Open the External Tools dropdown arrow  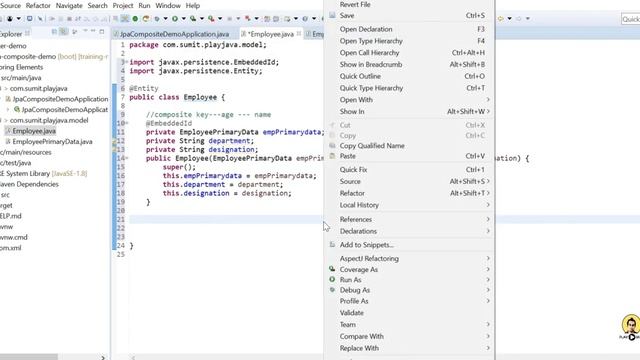click(220, 19)
